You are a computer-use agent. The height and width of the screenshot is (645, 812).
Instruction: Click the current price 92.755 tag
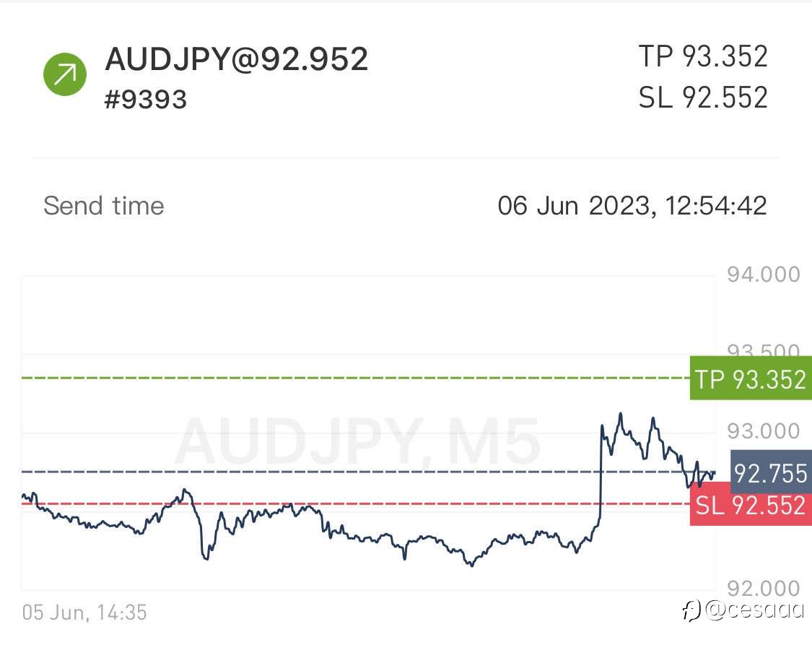point(769,473)
